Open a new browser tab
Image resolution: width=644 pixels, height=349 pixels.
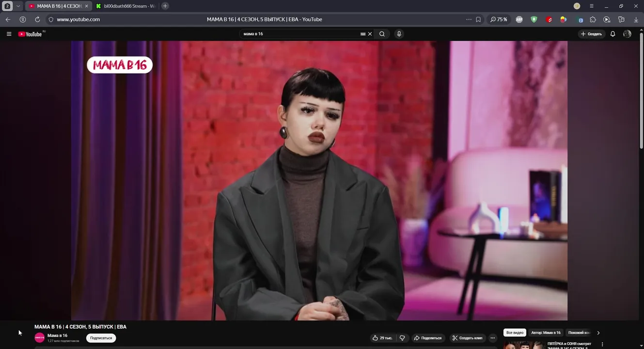click(165, 6)
